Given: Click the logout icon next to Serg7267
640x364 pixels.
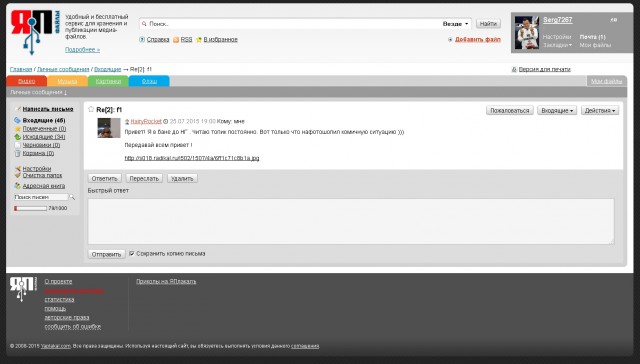Looking at the screenshot, I should click(613, 20).
